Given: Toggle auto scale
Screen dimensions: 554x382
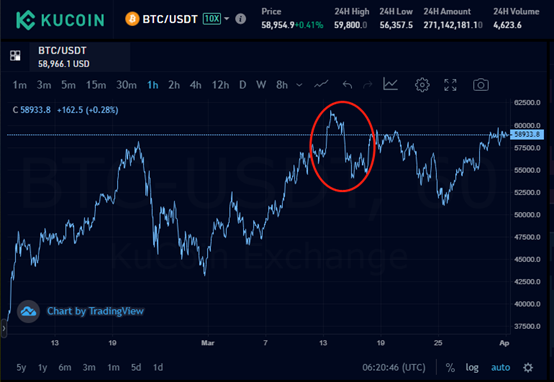Looking at the screenshot, I should click(500, 368).
